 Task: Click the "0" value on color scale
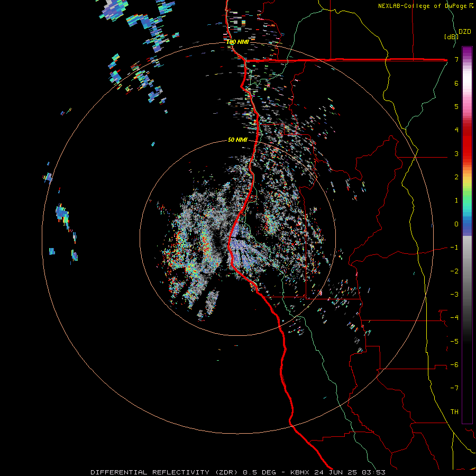(x=456, y=224)
